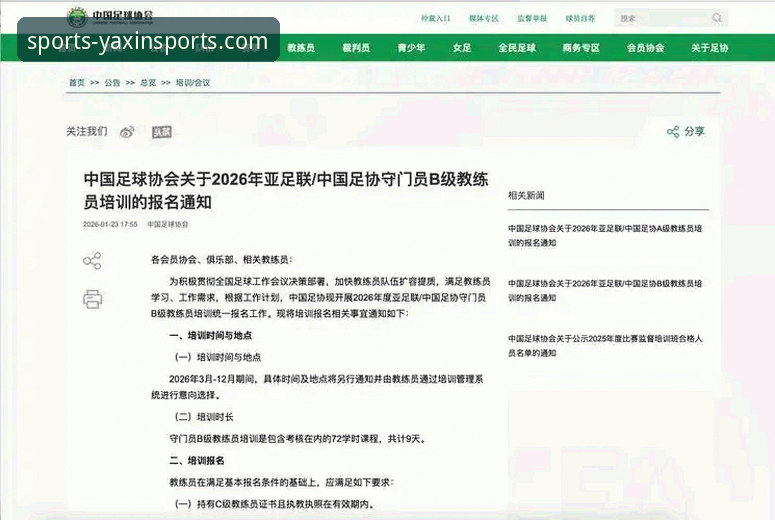
Task: Click the publish date 2026-01-23 17:55
Action: pos(110,224)
